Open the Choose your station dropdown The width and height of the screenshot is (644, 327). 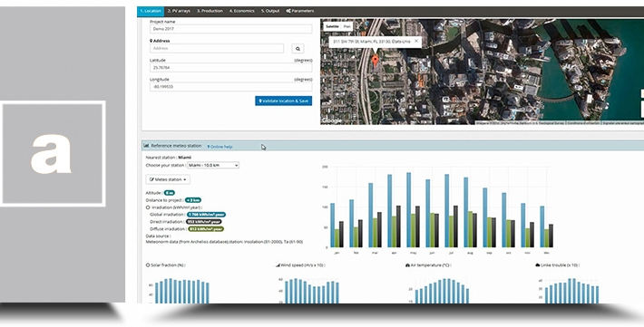pos(213,166)
